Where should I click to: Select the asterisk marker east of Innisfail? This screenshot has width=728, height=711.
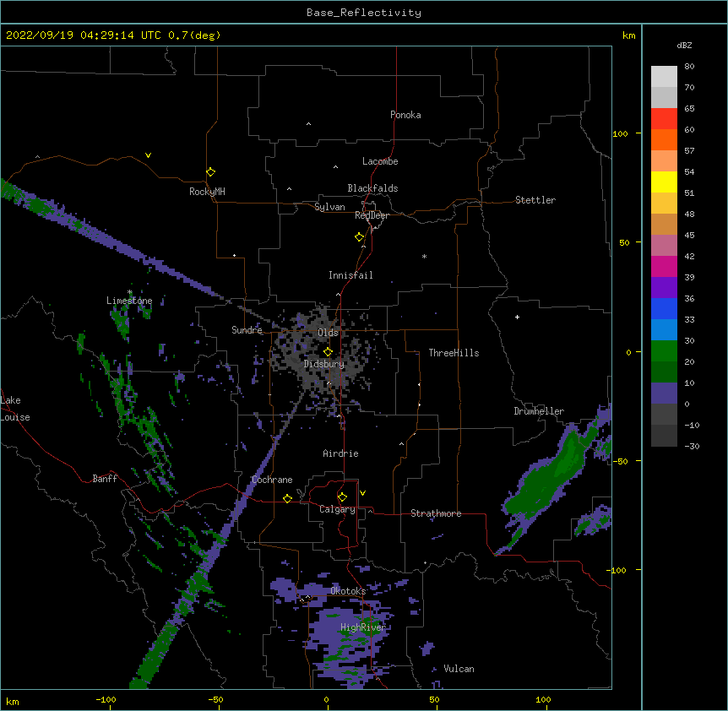click(x=424, y=256)
